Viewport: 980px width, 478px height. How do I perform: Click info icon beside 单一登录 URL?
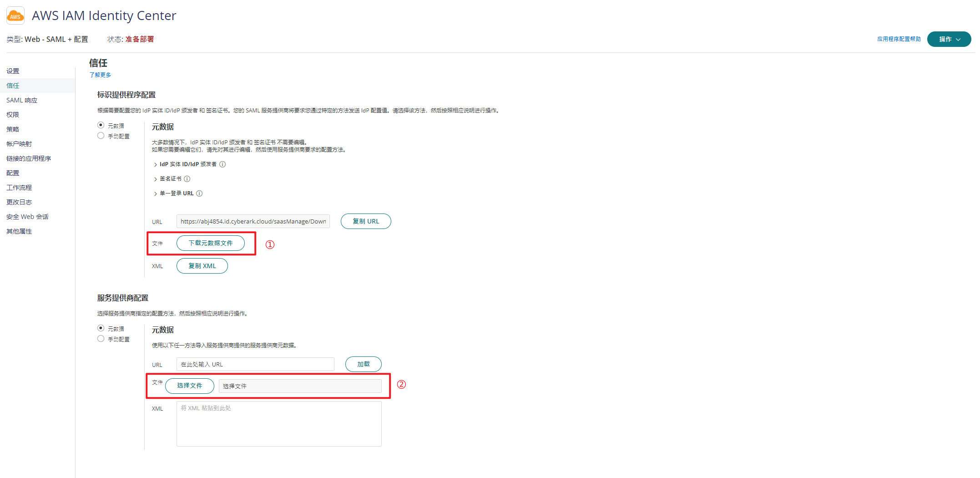(x=199, y=193)
